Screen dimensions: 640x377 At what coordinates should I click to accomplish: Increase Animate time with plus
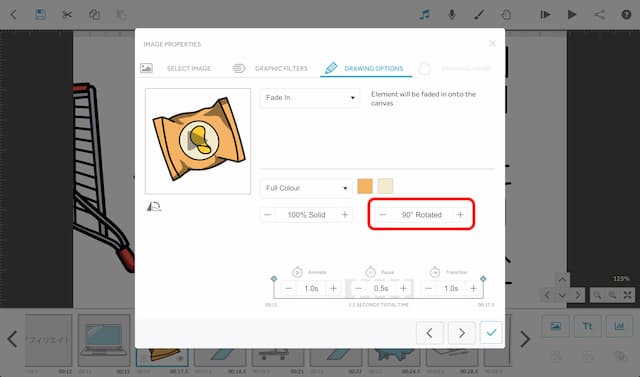(x=333, y=288)
